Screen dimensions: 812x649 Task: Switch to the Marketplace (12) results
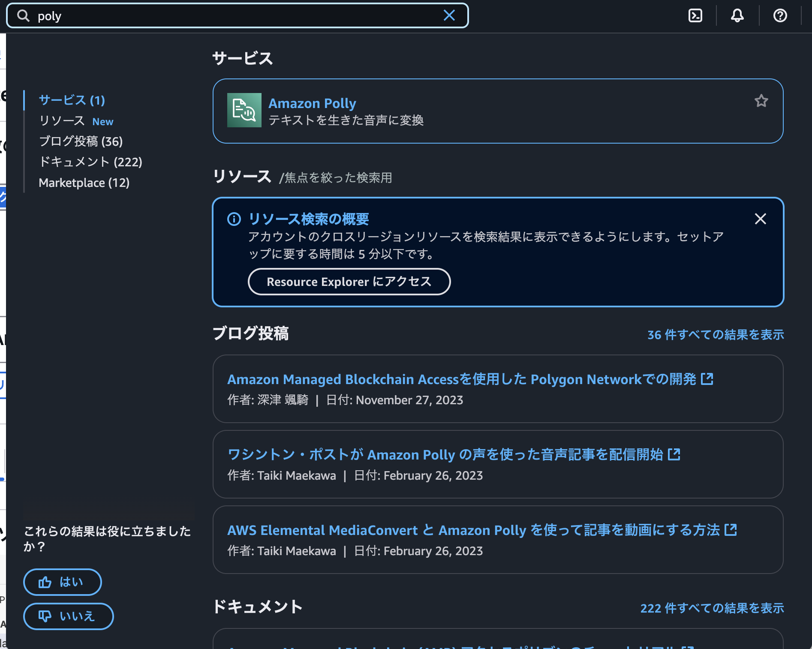tap(84, 183)
